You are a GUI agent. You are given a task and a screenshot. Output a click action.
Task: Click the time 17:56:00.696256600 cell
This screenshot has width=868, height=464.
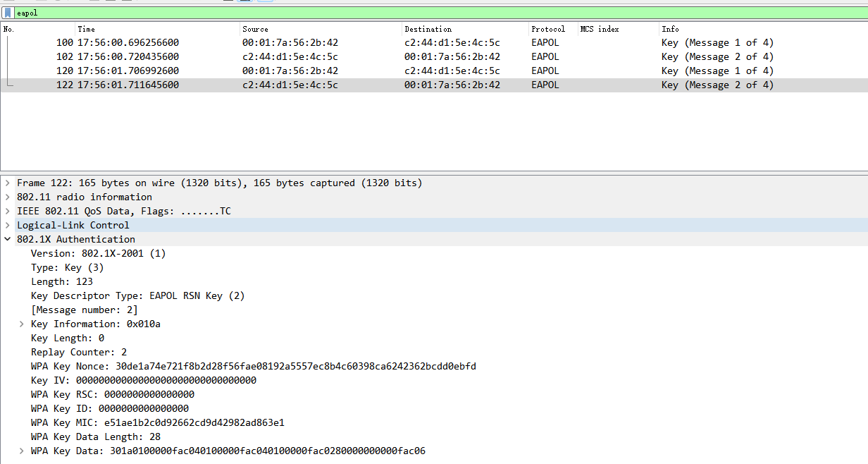click(128, 42)
